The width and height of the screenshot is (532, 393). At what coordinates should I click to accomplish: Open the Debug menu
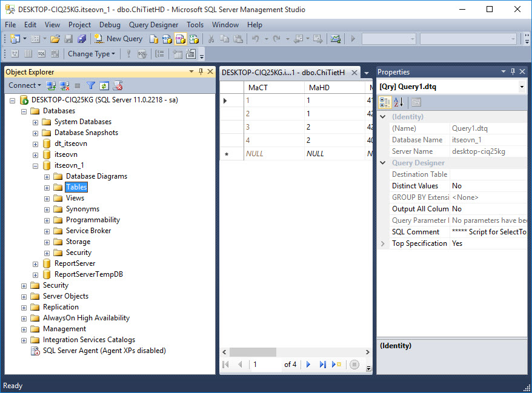[110, 25]
